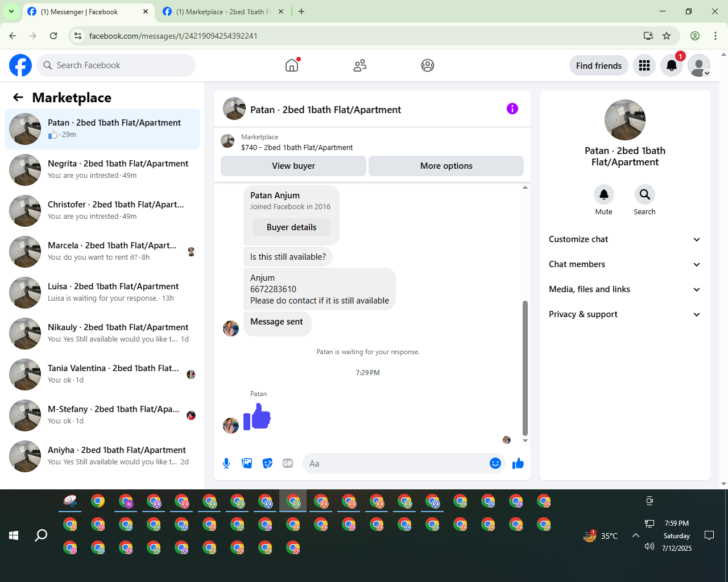Select the Patan conversation in list
Screen dimensions: 728x582
pos(102,129)
